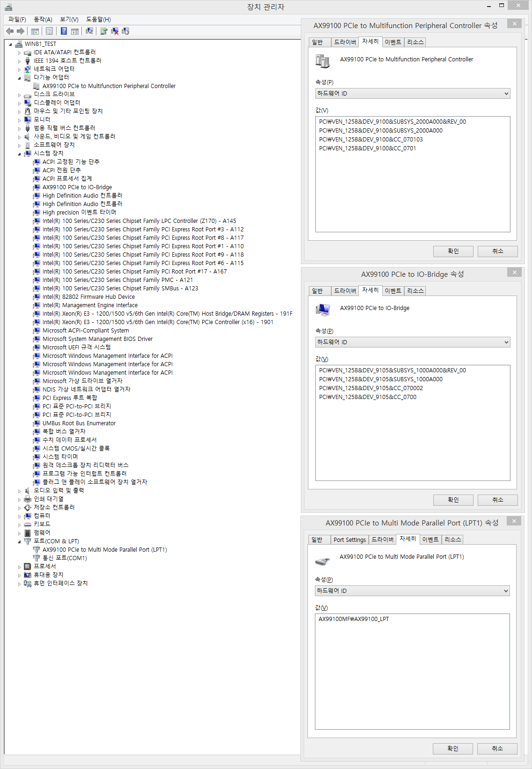532x769 pixels.
Task: Select High precision 이벤트 타이머 device
Action: (x=79, y=213)
